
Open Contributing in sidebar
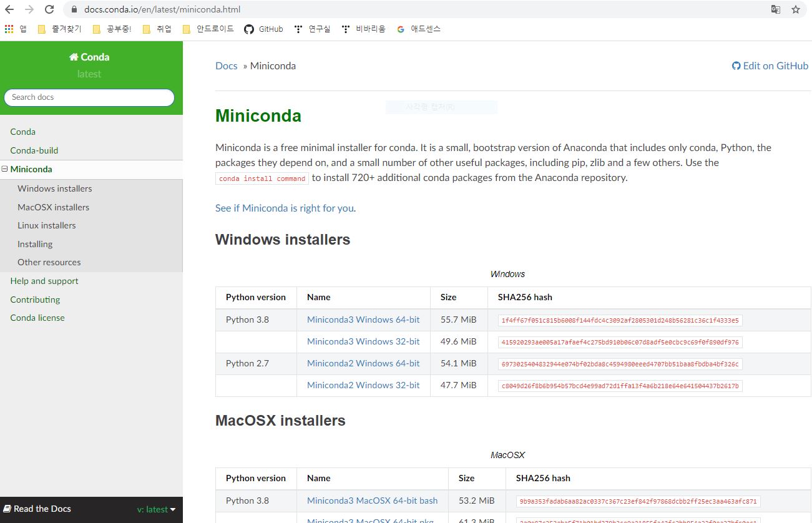point(35,300)
